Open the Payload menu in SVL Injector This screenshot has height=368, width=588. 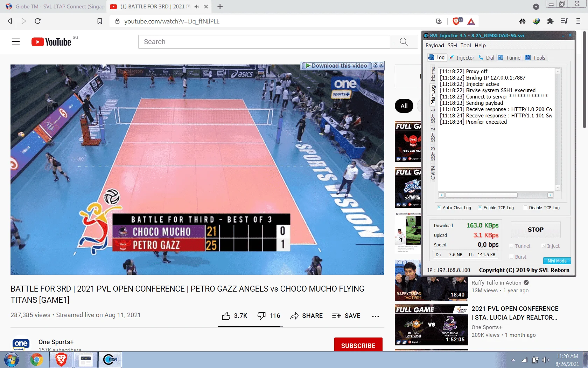(434, 46)
